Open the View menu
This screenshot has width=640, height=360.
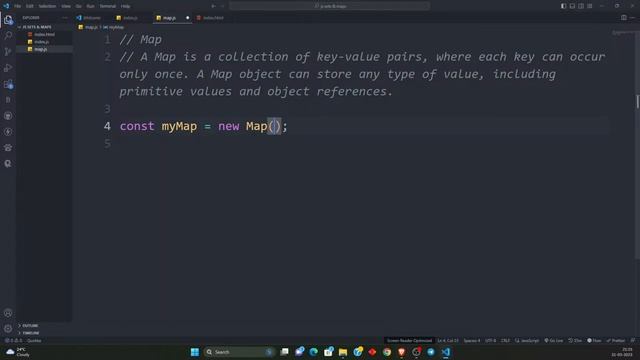[x=66, y=6]
